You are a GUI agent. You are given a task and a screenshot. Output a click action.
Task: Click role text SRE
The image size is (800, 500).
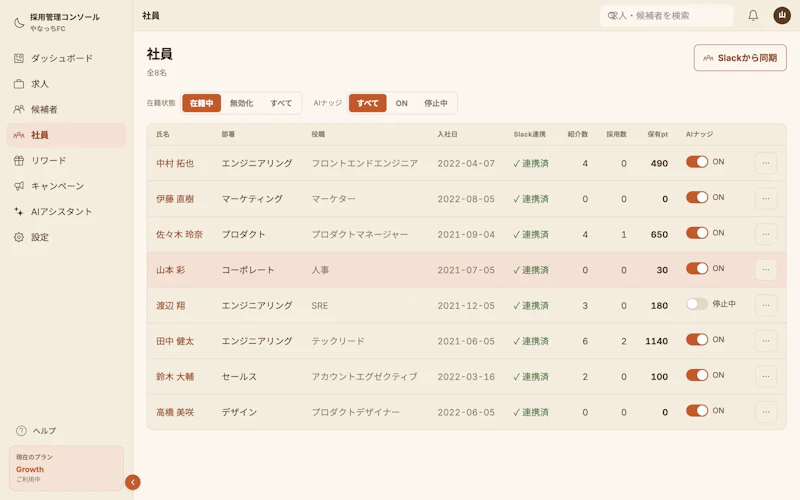319,306
